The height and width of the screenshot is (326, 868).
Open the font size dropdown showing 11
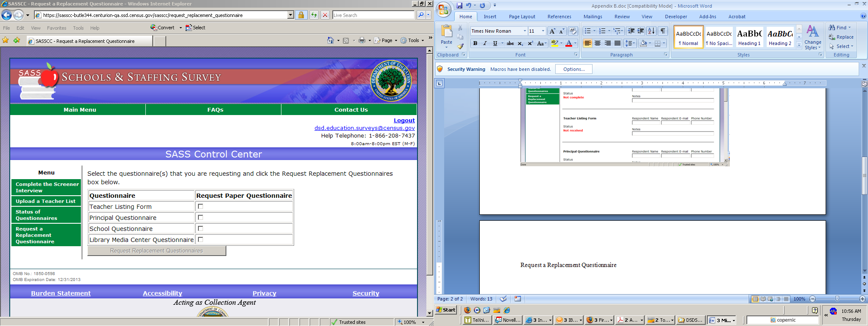(x=543, y=31)
